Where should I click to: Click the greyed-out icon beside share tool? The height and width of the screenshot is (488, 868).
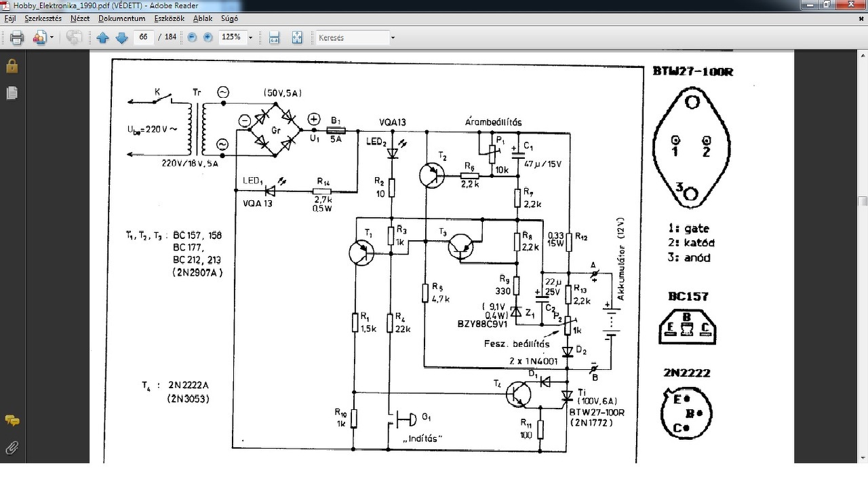(x=74, y=37)
